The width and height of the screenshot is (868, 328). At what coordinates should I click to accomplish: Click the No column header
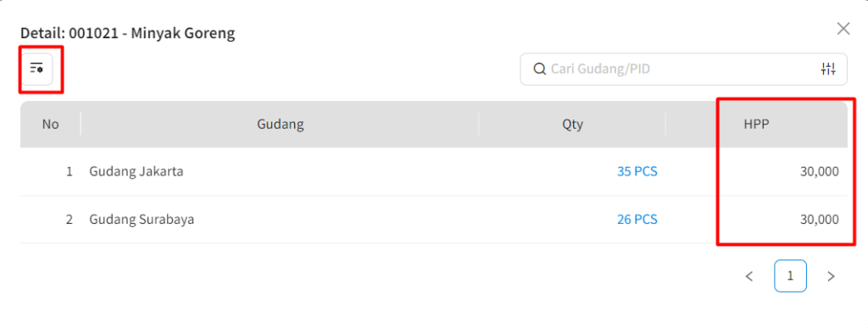coord(50,125)
